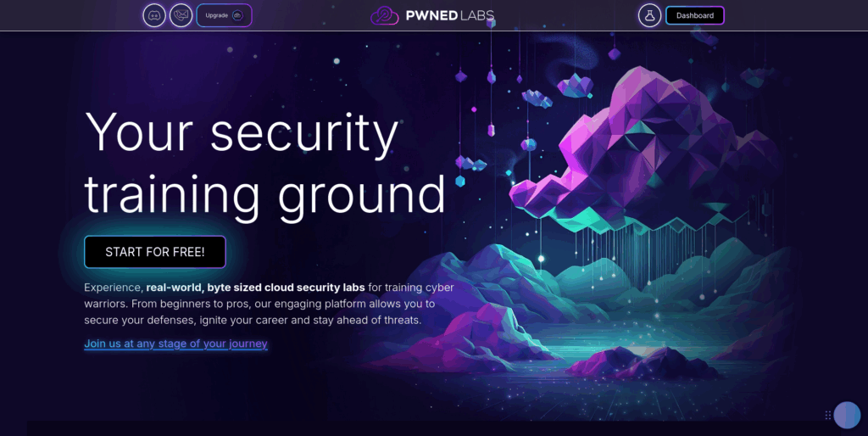
Task: Click the PWNED LABS wordmark
Action: click(449, 15)
